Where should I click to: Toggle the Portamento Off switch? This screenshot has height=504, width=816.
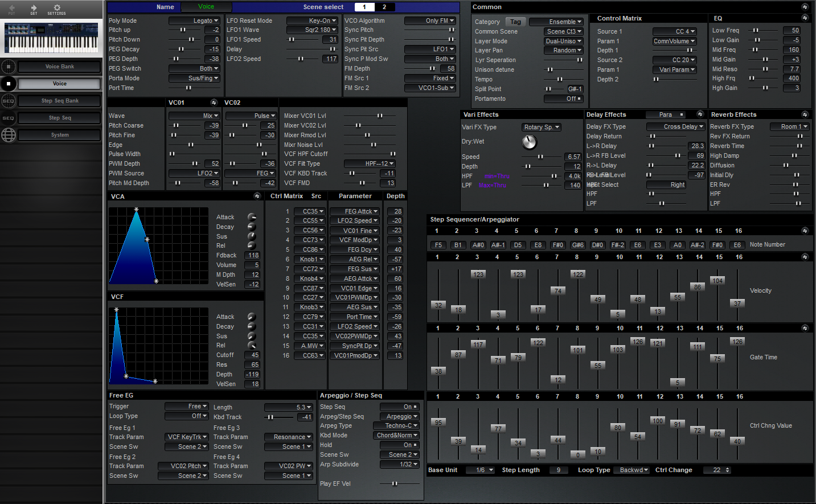point(563,99)
